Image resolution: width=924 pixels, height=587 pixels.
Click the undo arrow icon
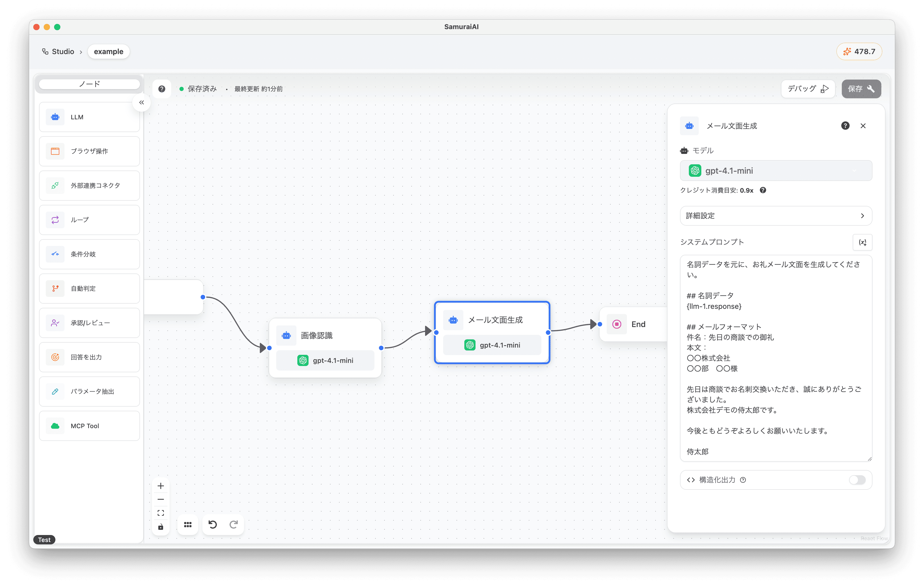click(213, 524)
